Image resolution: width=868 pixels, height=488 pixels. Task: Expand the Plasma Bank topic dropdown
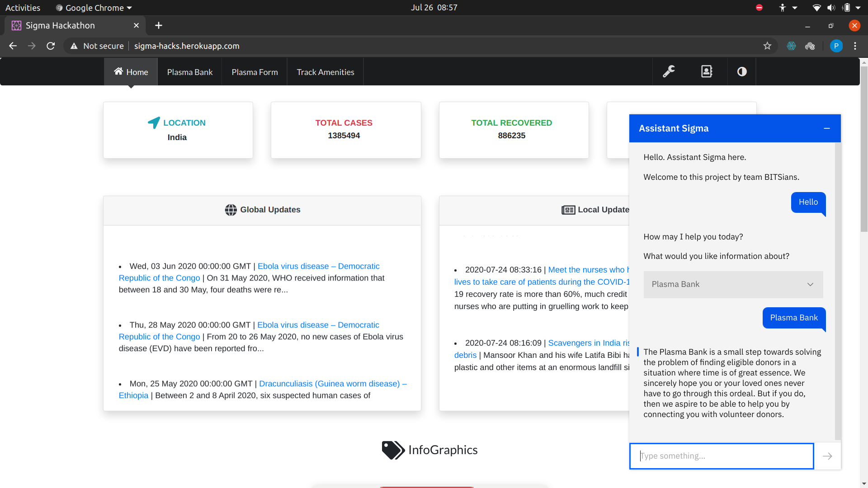(733, 284)
